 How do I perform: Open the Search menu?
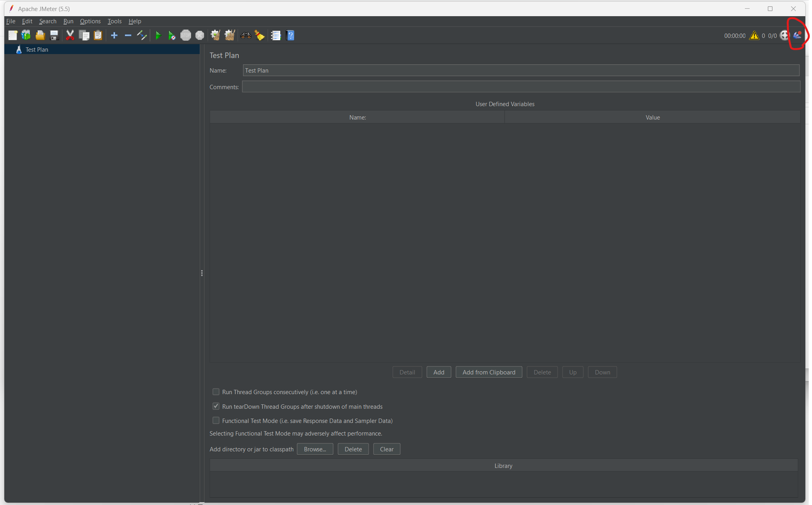(48, 21)
